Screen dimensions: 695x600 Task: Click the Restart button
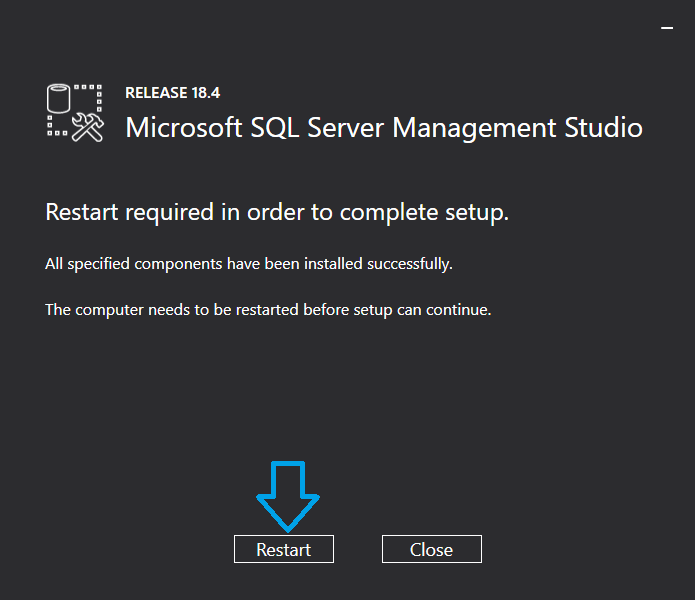coord(283,549)
